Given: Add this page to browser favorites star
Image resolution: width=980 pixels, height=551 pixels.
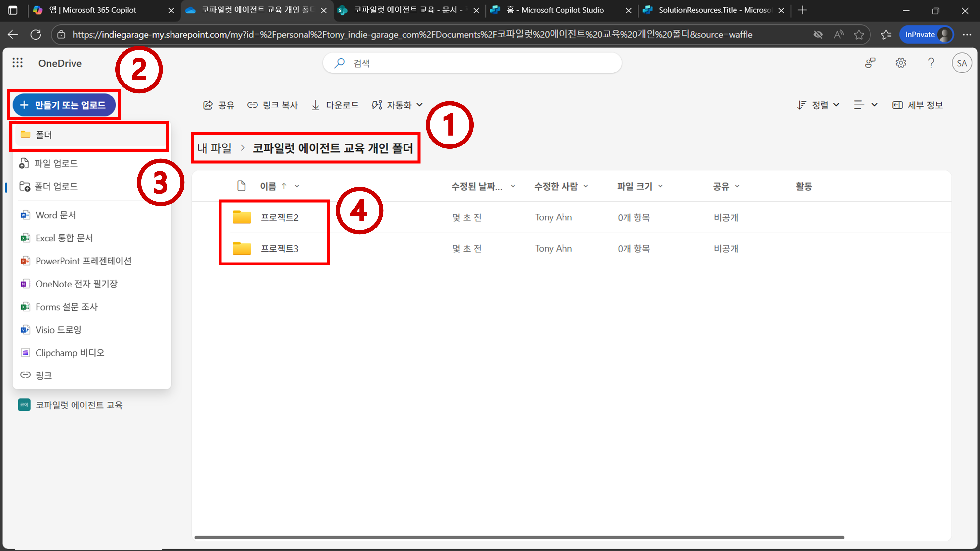Looking at the screenshot, I should click(859, 35).
